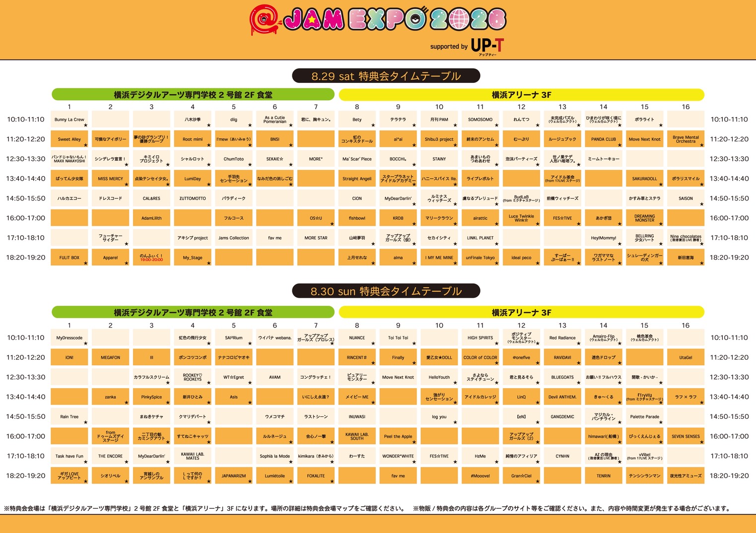Select the 8.30 sun timetable heading

pyautogui.click(x=386, y=291)
